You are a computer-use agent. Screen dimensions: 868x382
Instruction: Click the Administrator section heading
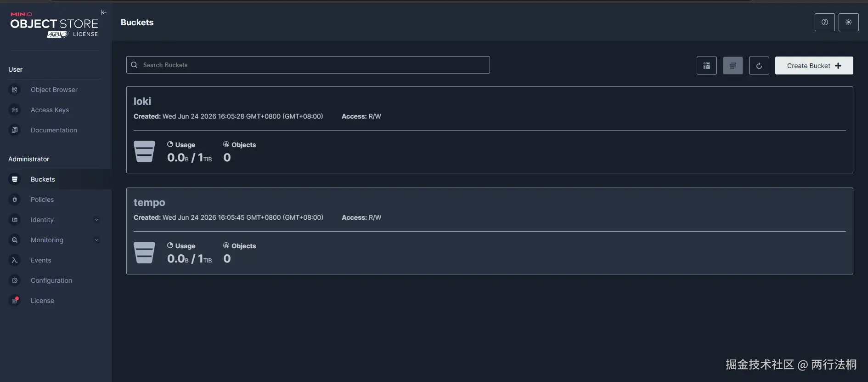pos(28,159)
